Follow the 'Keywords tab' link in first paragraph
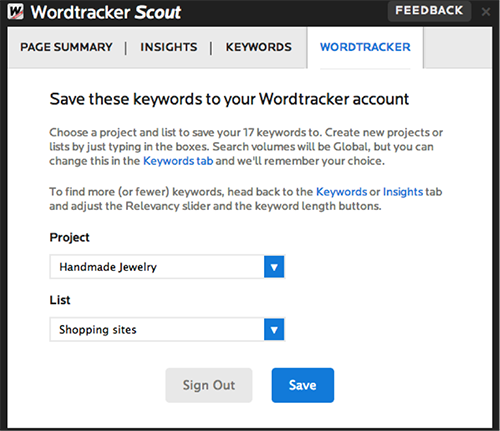500x431 pixels. point(178,161)
